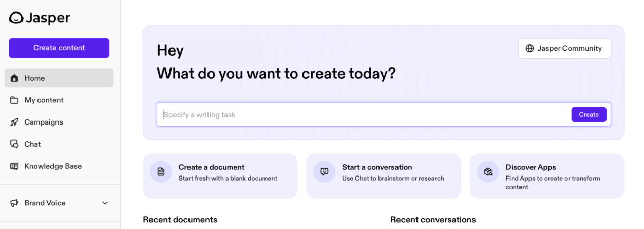The height and width of the screenshot is (229, 644).
Task: Select the Discover Apps card title
Action: tap(531, 167)
